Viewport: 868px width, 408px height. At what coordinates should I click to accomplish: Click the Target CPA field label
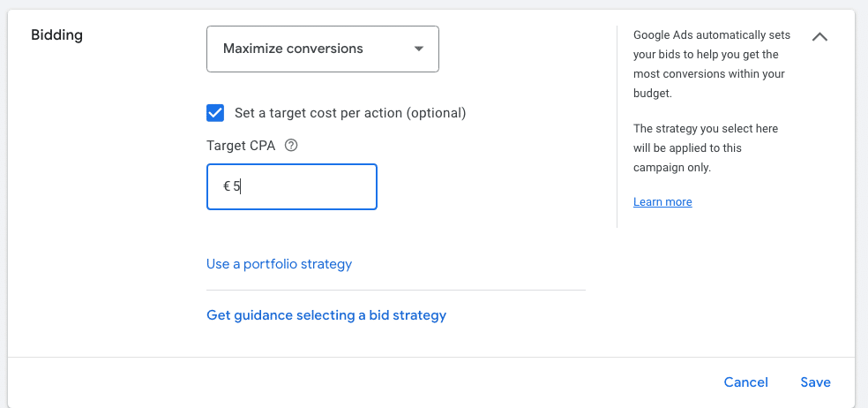[241, 146]
